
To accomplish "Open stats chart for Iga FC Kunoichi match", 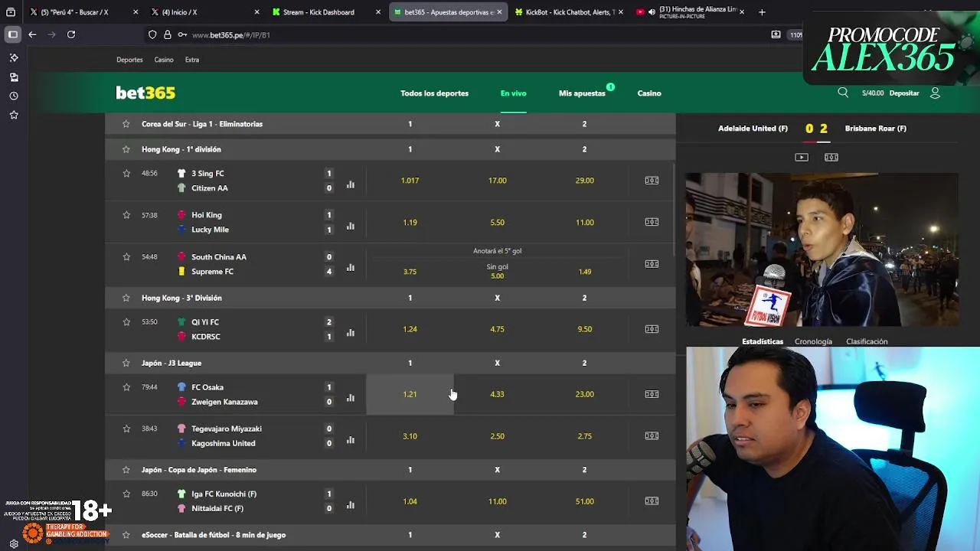I will click(351, 505).
